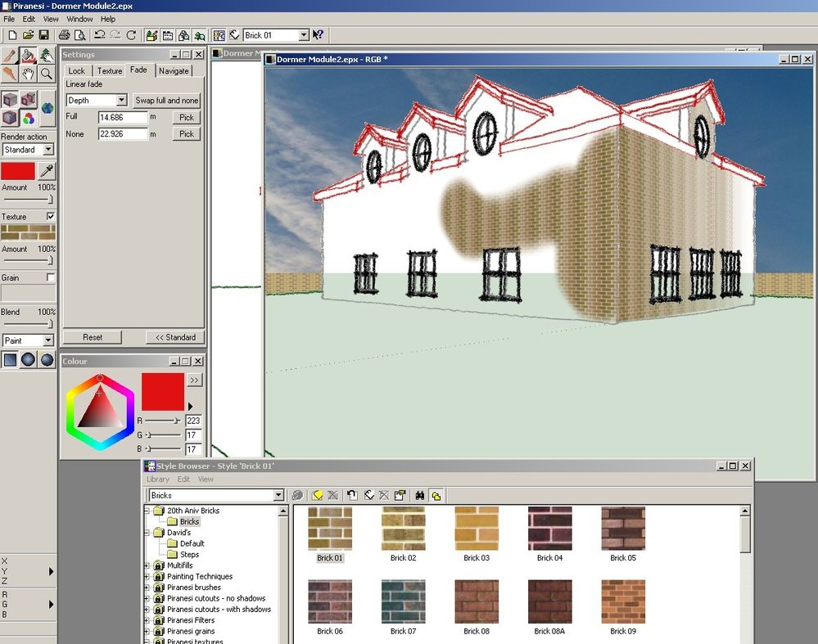The image size is (818, 644).
Task: Switch to the Texture tab
Action: pyautogui.click(x=110, y=71)
